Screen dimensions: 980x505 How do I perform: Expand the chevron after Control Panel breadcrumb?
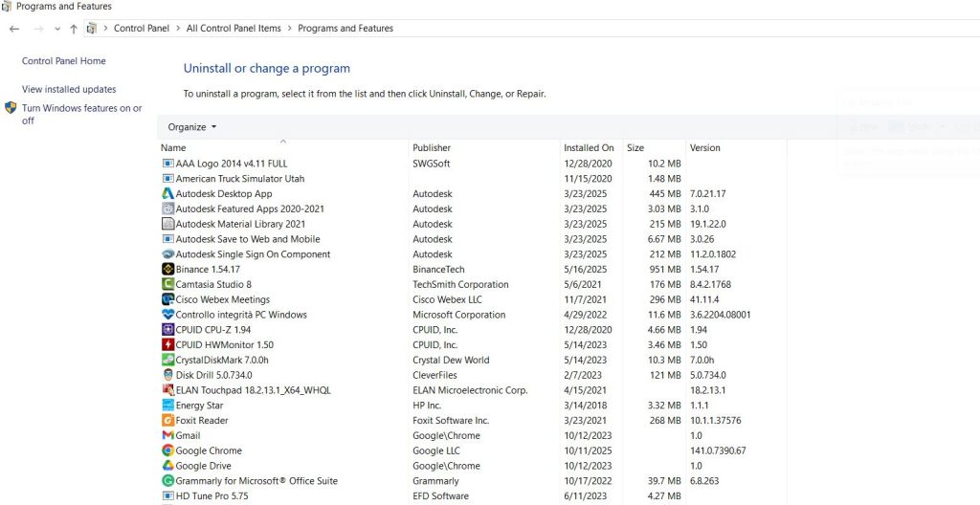(x=178, y=29)
